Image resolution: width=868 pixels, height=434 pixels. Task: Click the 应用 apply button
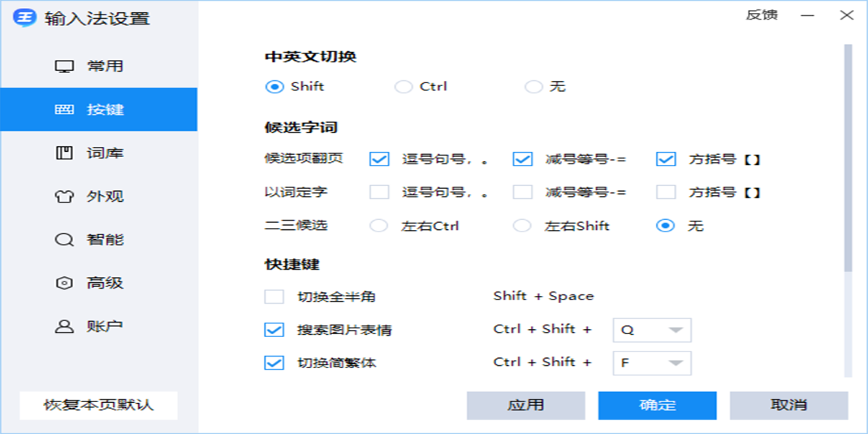tap(527, 405)
